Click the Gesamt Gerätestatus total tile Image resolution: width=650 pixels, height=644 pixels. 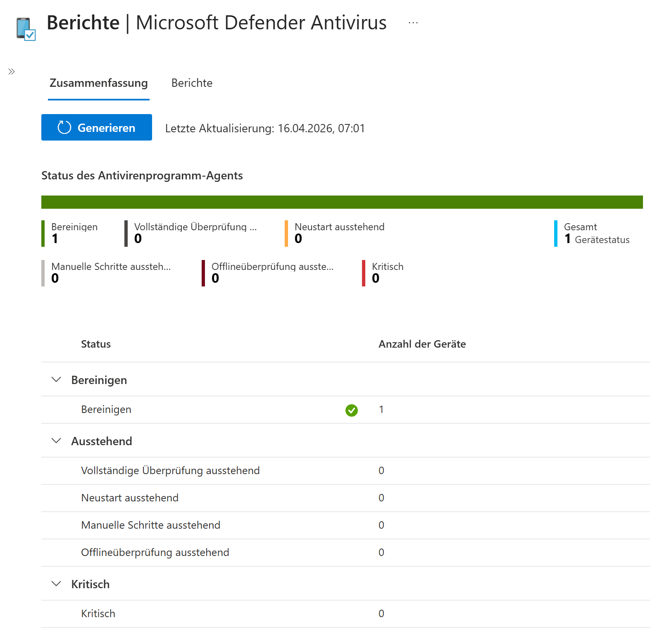pyautogui.click(x=593, y=233)
